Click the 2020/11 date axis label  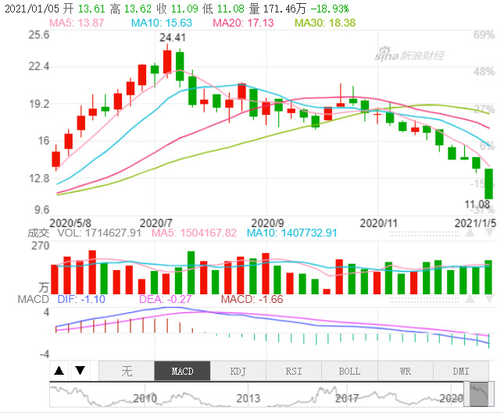(x=378, y=222)
